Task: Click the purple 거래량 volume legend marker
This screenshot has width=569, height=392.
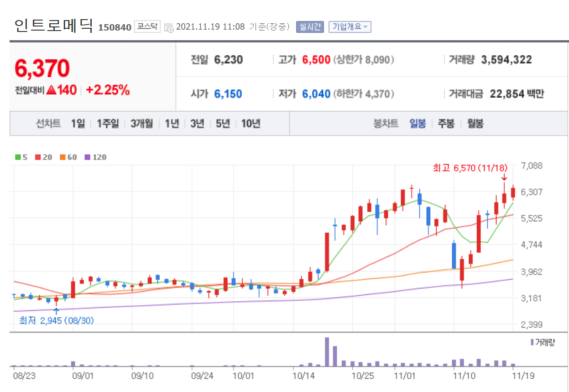Action: tap(532, 342)
